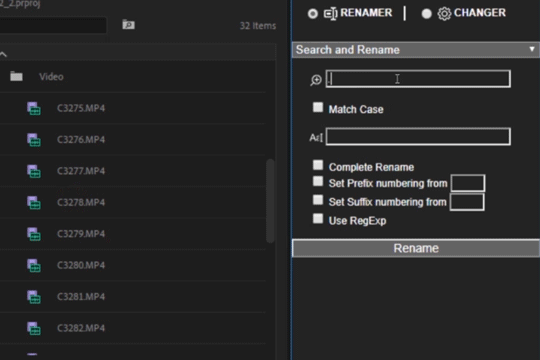Enable the Use RegExp checkbox
The width and height of the screenshot is (540, 360).
pos(318,218)
